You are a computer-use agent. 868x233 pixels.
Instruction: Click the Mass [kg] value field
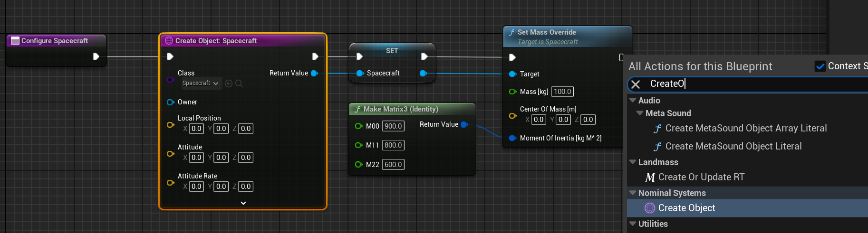[562, 92]
